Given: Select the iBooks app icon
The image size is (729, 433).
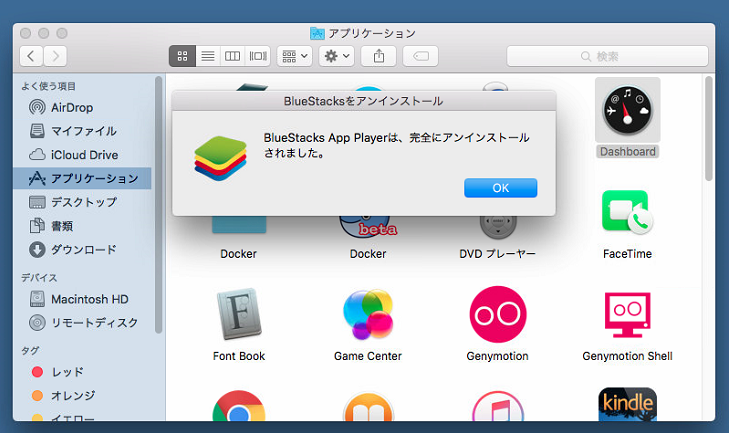Looking at the screenshot, I should [x=368, y=408].
